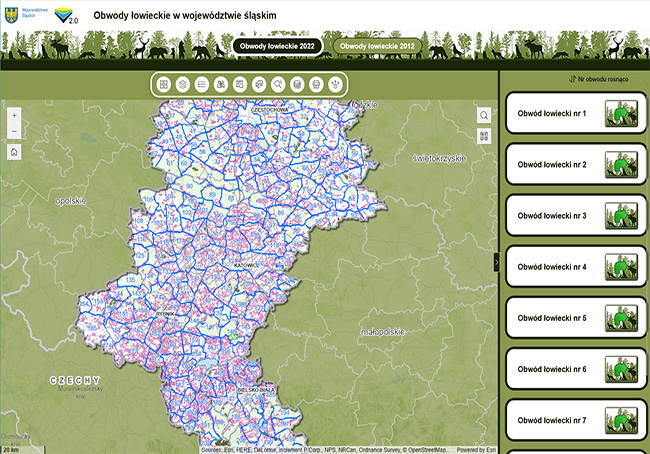Click the binoculars-style toolbar icon
Image resolution: width=650 pixels, height=454 pixels.
point(221,85)
